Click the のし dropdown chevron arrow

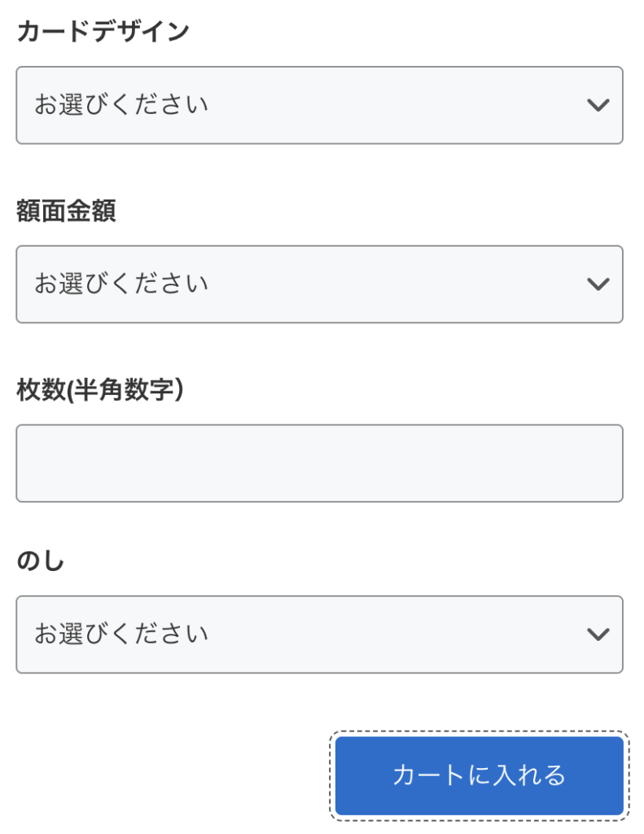point(598,634)
